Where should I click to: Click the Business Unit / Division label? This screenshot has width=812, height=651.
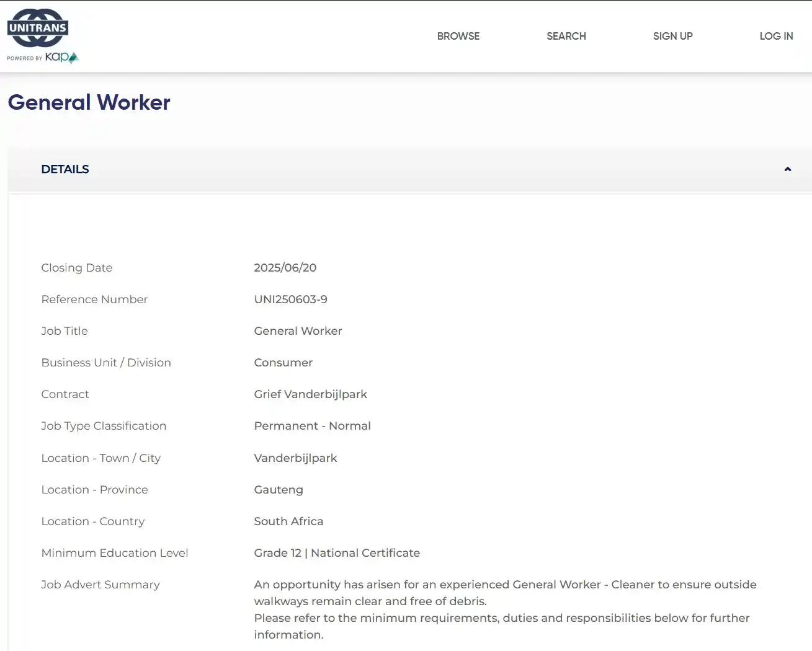pos(106,363)
